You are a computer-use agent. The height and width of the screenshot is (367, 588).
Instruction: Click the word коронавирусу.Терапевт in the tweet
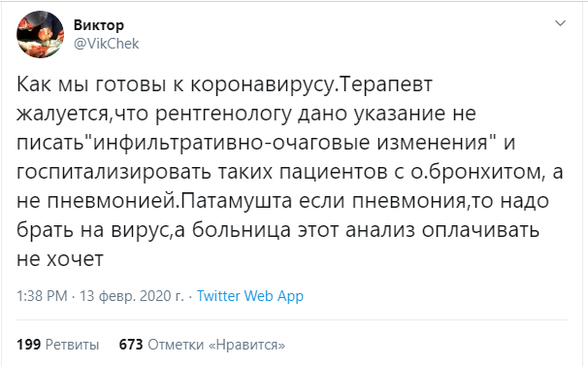click(311, 85)
